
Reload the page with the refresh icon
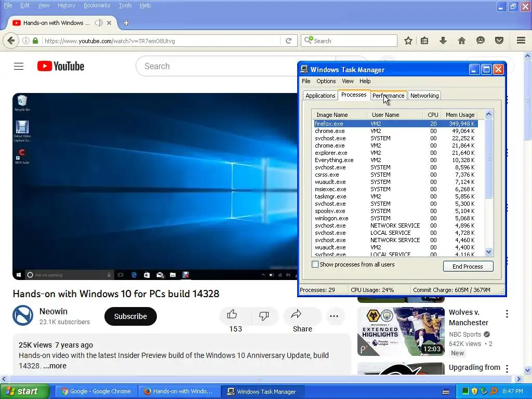tap(289, 41)
